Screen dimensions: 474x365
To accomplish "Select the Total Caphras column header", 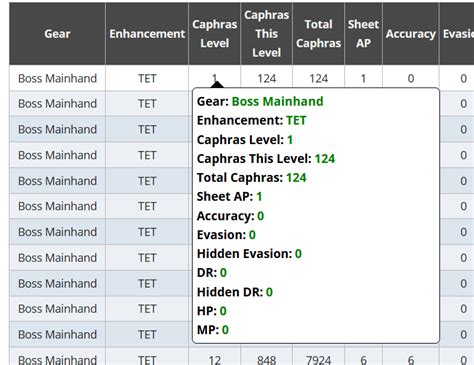I will click(318, 34).
